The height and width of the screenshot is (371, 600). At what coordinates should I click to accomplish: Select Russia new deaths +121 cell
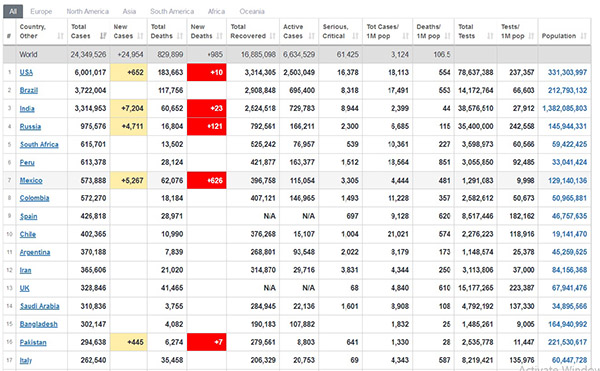pos(207,127)
